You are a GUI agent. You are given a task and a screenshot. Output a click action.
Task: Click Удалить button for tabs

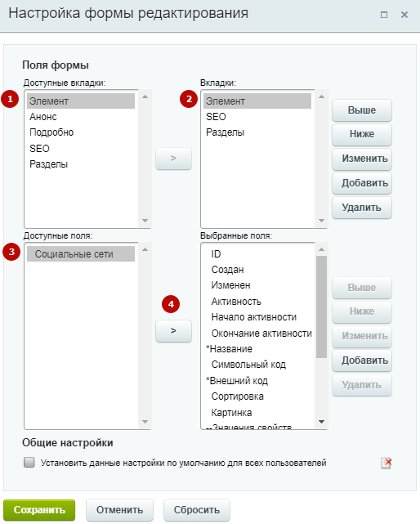click(x=362, y=208)
